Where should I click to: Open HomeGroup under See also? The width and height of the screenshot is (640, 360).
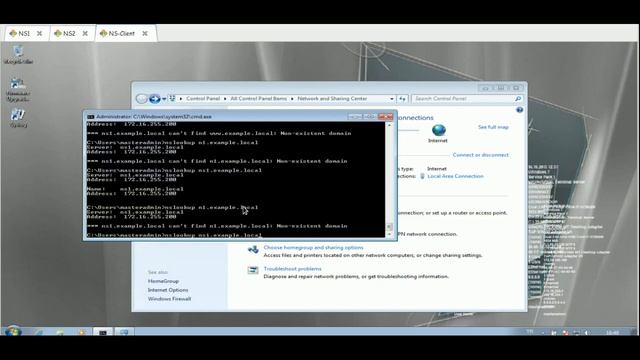coord(163,281)
